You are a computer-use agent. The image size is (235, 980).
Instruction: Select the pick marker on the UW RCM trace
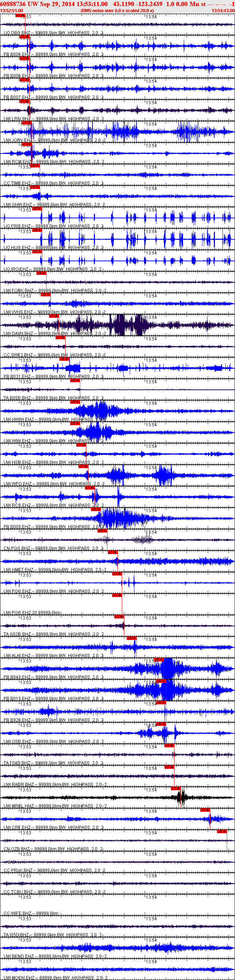27,145
